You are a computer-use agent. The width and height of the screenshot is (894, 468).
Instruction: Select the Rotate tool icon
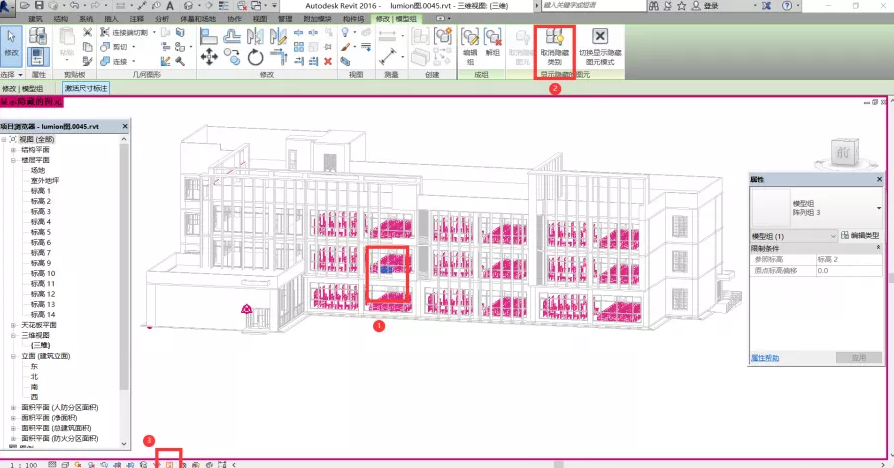[x=255, y=57]
